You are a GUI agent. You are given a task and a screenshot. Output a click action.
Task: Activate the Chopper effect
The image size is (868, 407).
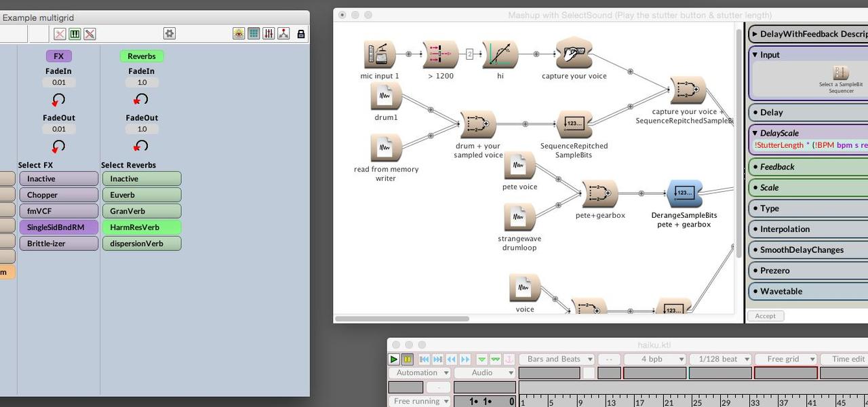(59, 195)
